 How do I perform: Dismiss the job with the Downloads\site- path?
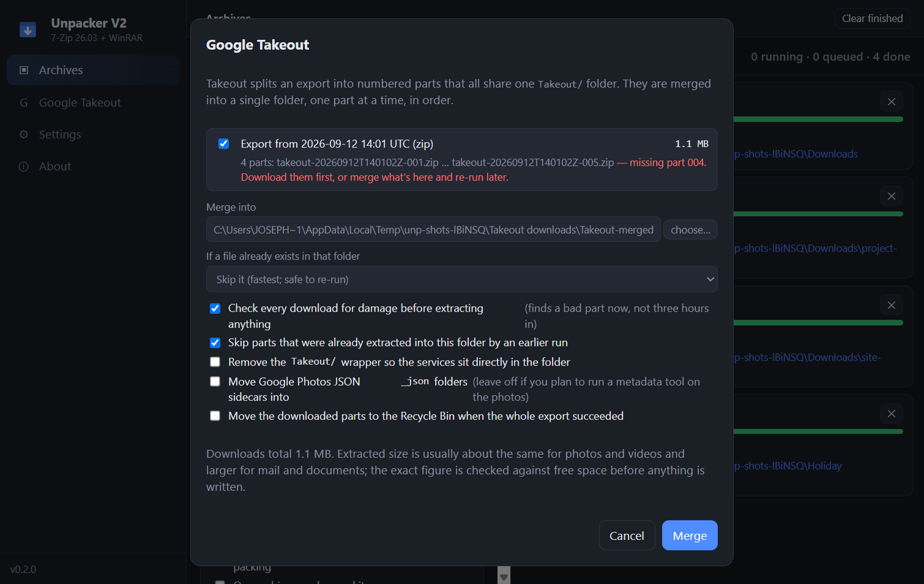tap(891, 305)
